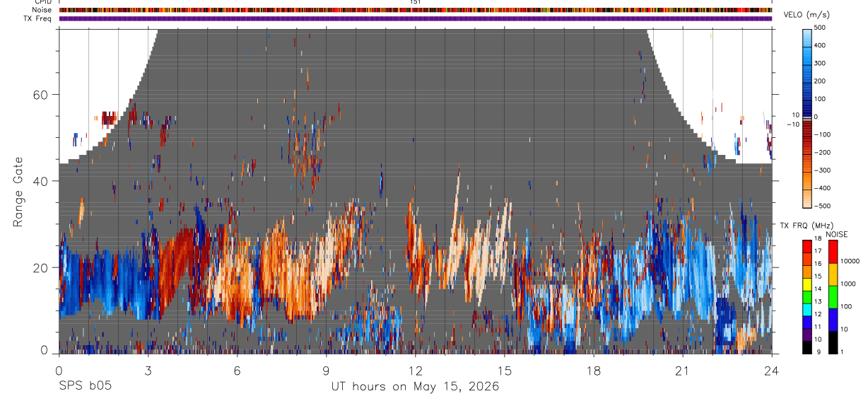Select the 6 tick on UT hours axis
Viewport: 868px width, 401px height.
tap(237, 370)
